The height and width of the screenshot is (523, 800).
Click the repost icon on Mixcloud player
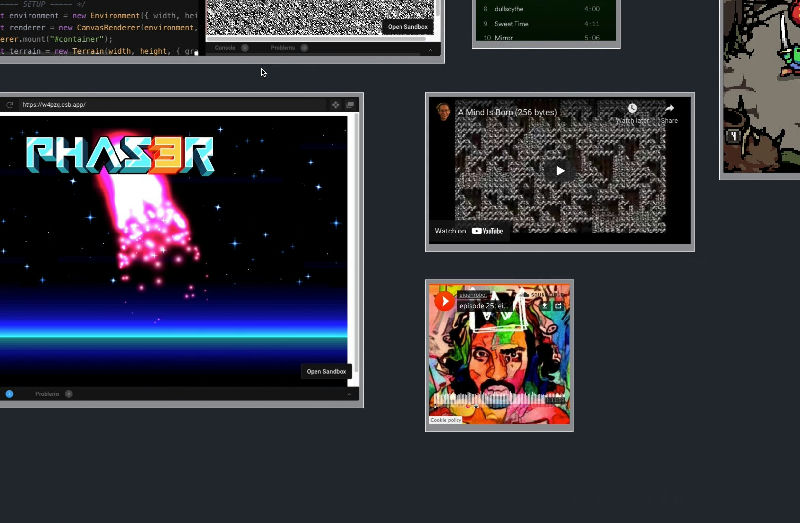tap(559, 306)
